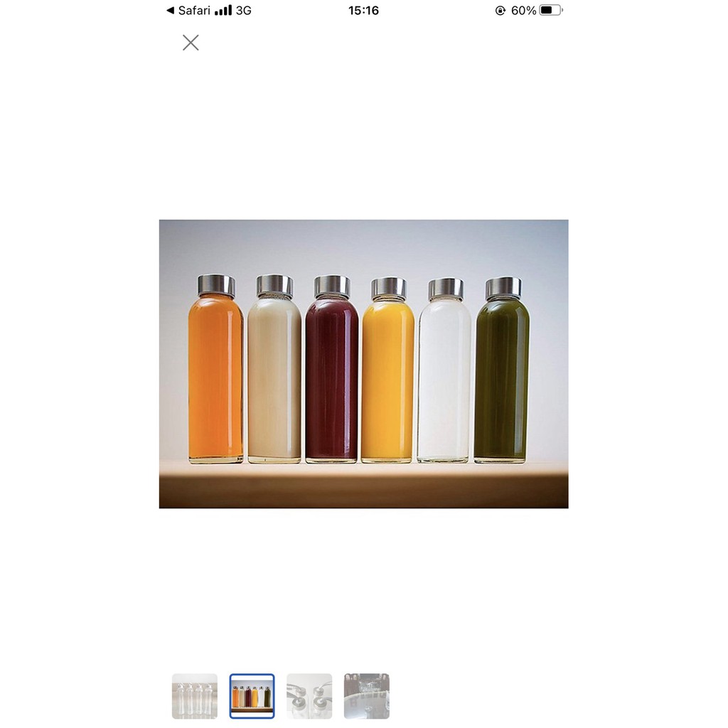The width and height of the screenshot is (728, 728).
Task: Tap the battery icon in the status bar
Action: 551,10
